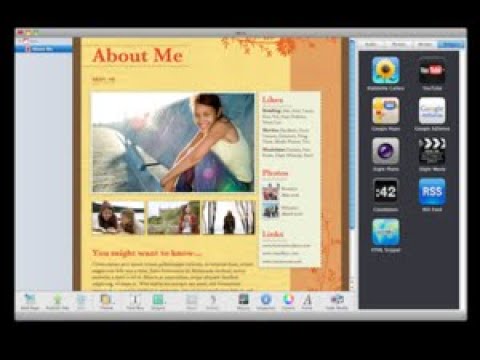Select the thumbnail of two girls lying down
Viewport: 480px width, 360px height.
coord(118,217)
